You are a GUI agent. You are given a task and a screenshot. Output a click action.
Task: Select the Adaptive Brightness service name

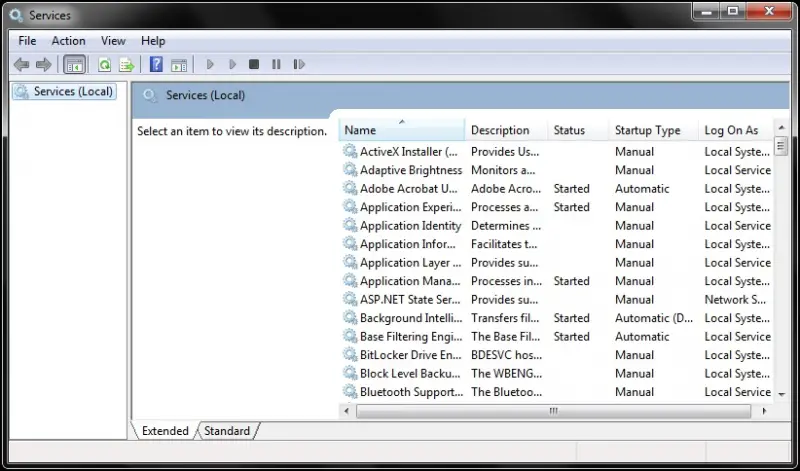[411, 170]
